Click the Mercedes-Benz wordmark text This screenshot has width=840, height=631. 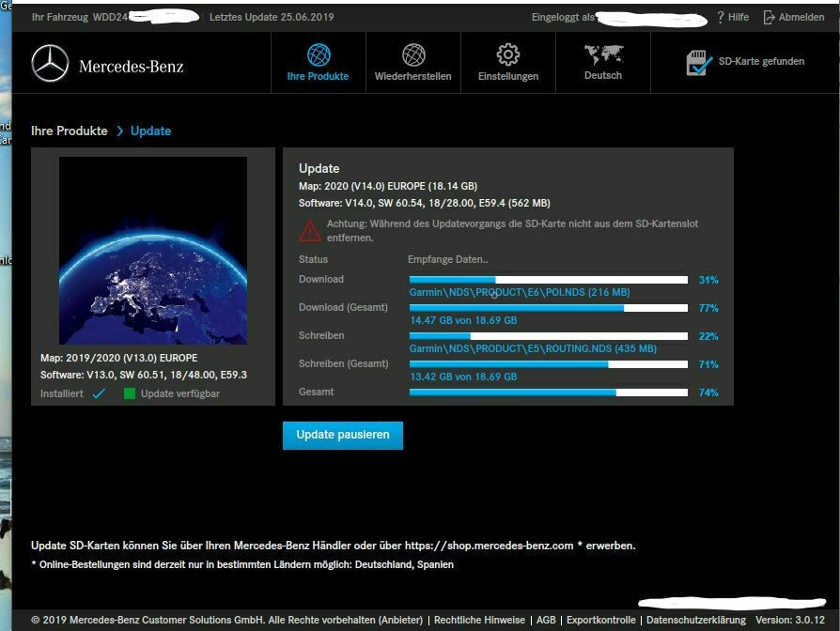[x=132, y=67]
